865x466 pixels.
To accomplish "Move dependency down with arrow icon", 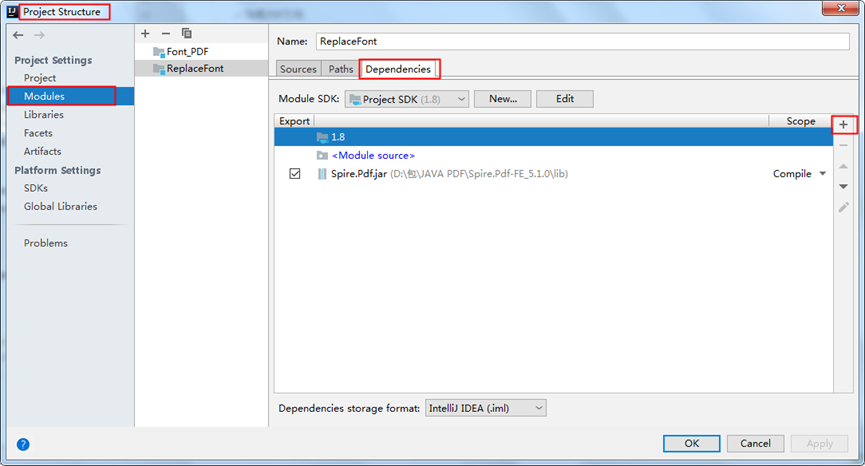I will [843, 187].
